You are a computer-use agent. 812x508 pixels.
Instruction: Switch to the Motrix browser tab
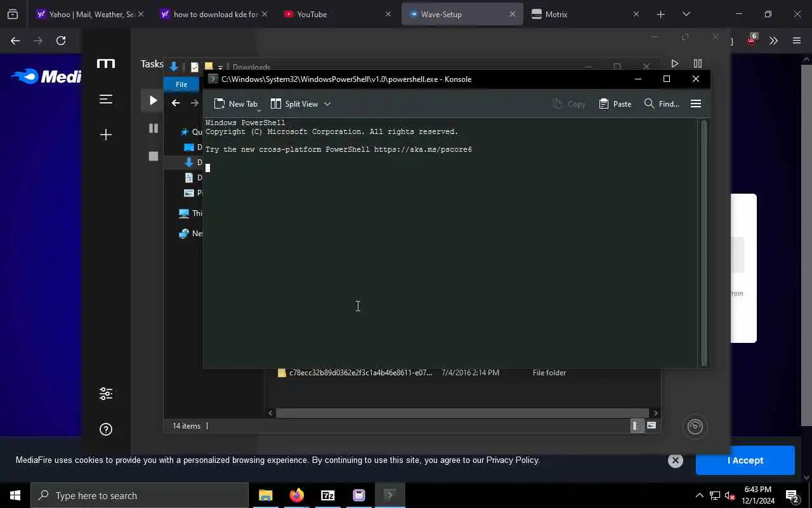click(587, 14)
